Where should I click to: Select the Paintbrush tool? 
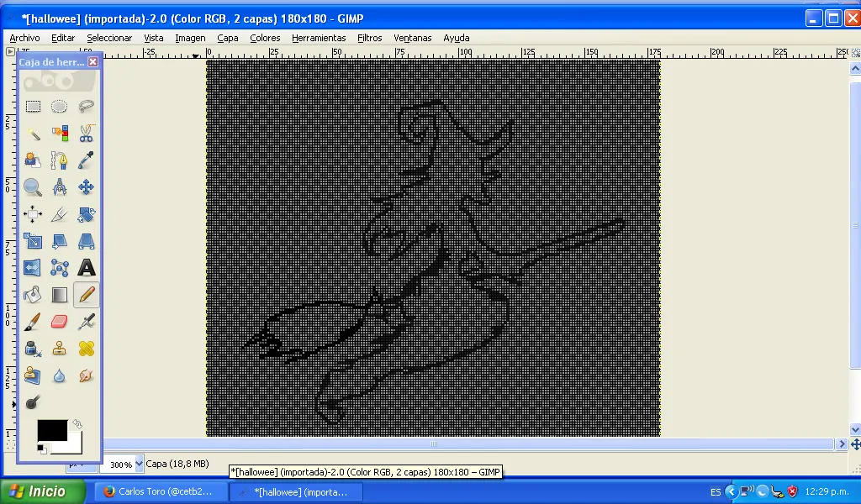tap(33, 322)
